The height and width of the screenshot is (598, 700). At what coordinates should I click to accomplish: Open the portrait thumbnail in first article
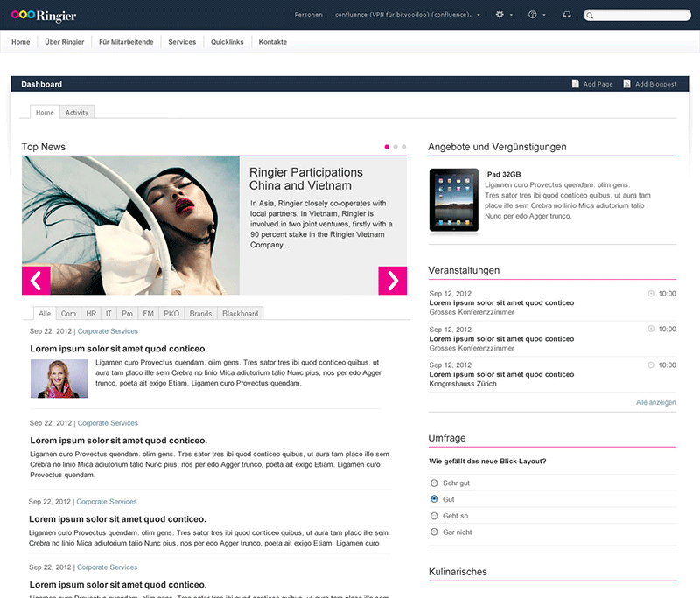[59, 379]
